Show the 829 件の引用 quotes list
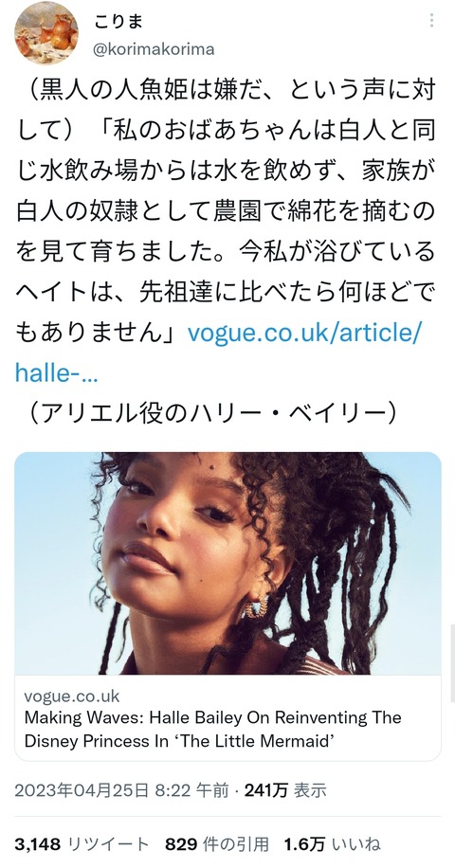The height and width of the screenshot is (868, 455). (217, 844)
